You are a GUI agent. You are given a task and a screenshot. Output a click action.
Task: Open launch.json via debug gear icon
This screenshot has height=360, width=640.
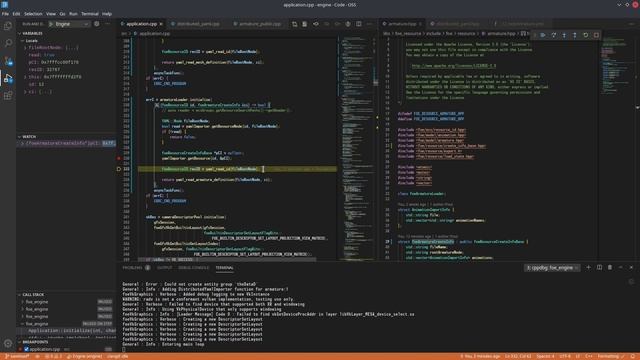coord(97,24)
